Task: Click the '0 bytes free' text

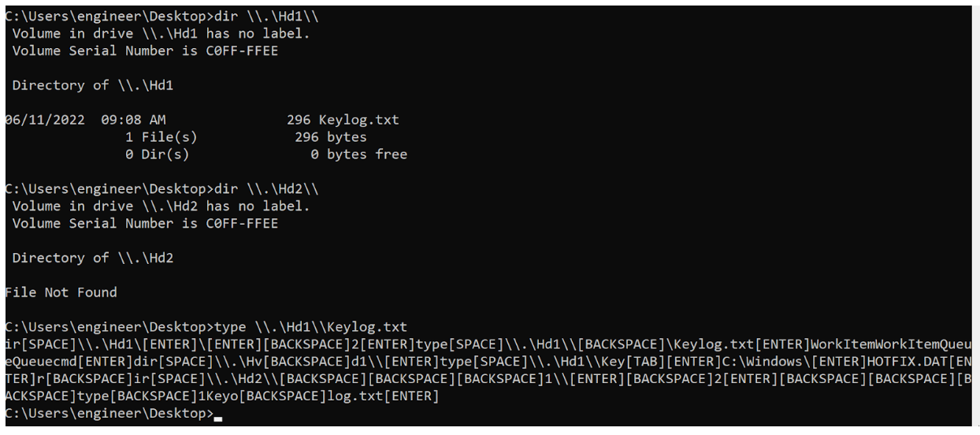Action: tap(358, 154)
